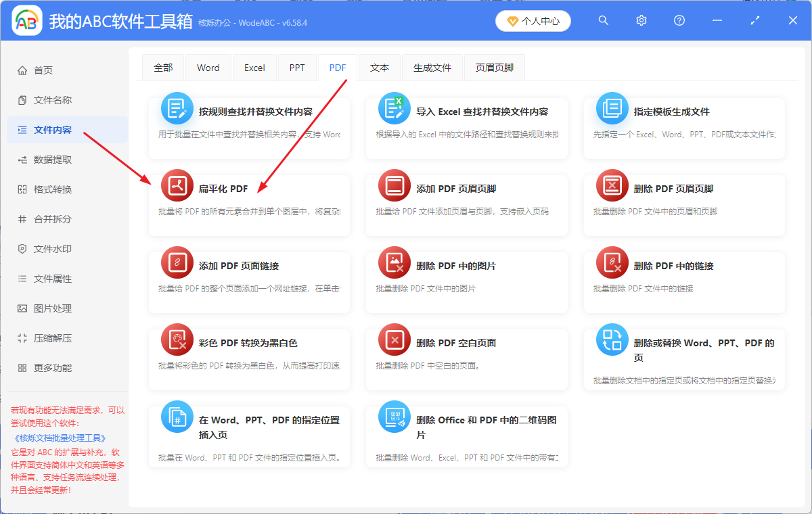Image resolution: width=812 pixels, height=514 pixels.
Task: Open the 个人中心 button
Action: click(533, 20)
